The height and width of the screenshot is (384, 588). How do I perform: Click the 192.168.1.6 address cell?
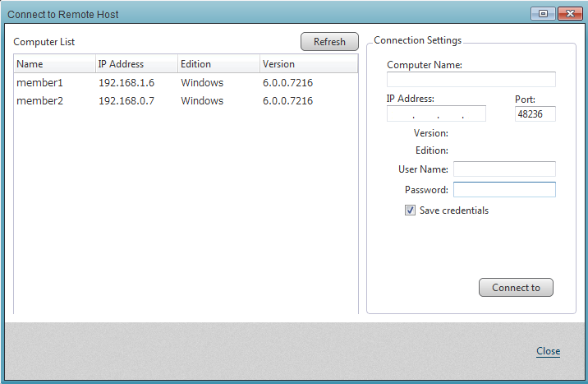[126, 83]
